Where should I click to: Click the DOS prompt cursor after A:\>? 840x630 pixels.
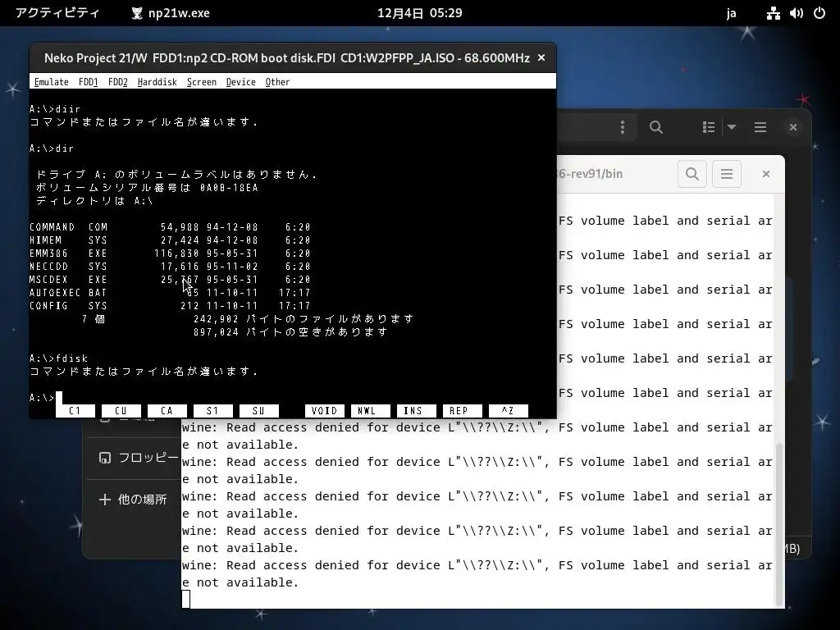pos(59,398)
